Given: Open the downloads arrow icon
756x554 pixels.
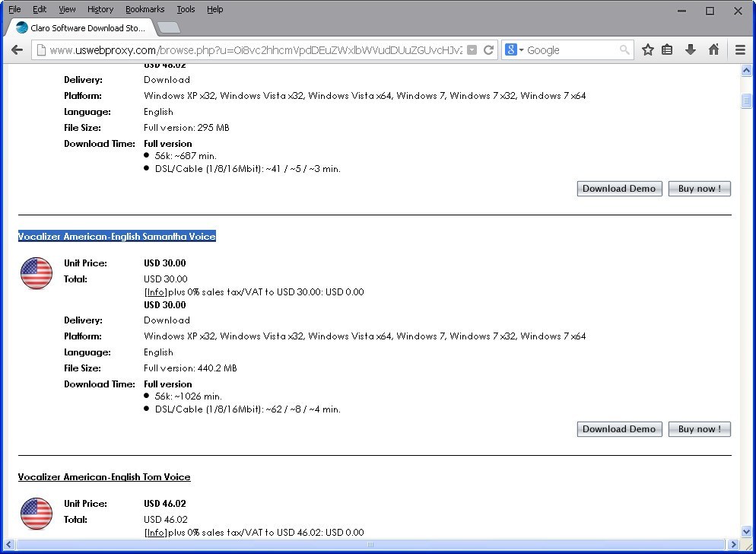Looking at the screenshot, I should 691,49.
